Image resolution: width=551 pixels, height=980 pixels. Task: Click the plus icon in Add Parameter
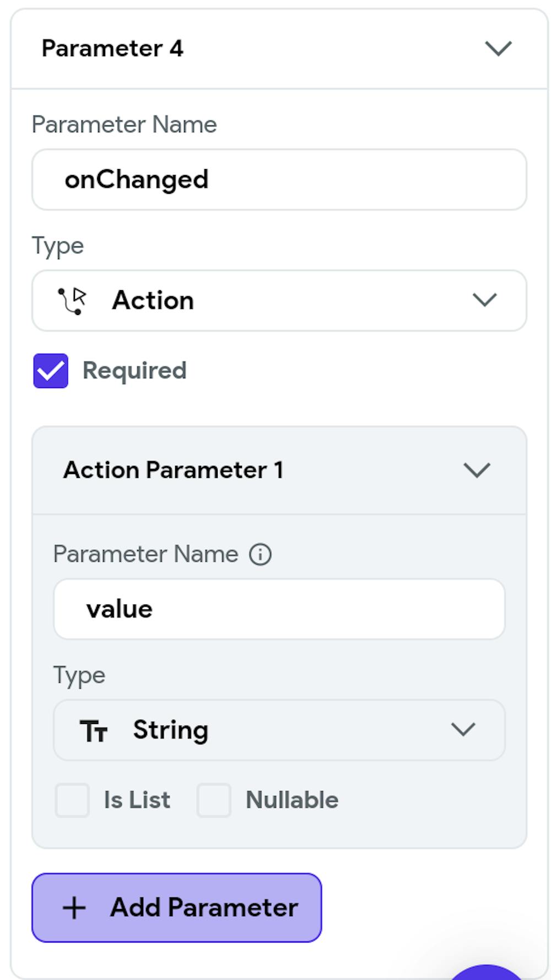click(x=74, y=908)
